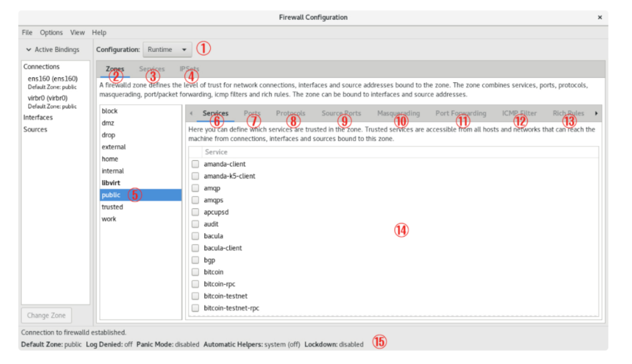This screenshot has height=364, width=632.
Task: Open the Source Ports tab
Action: (x=342, y=113)
